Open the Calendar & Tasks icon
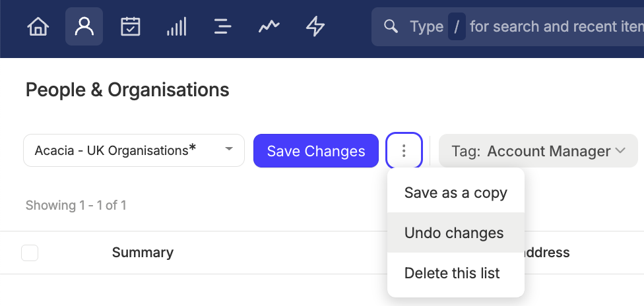The height and width of the screenshot is (306, 644). point(131,26)
